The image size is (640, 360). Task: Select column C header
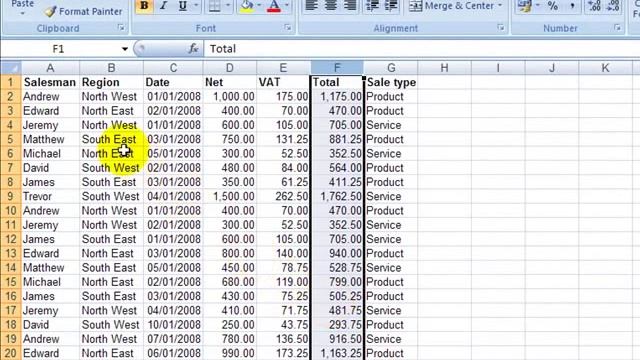point(173,68)
